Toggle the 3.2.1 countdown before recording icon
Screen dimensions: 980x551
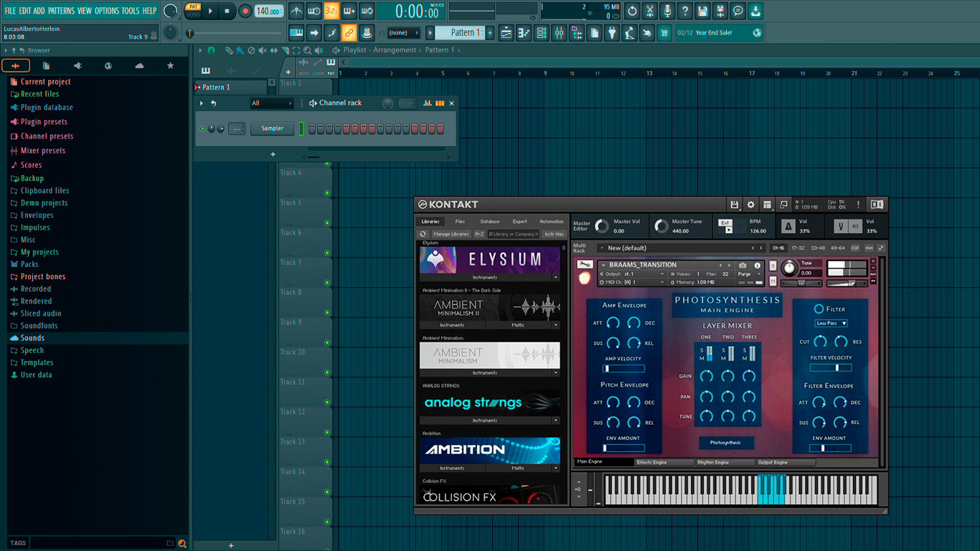tap(331, 11)
